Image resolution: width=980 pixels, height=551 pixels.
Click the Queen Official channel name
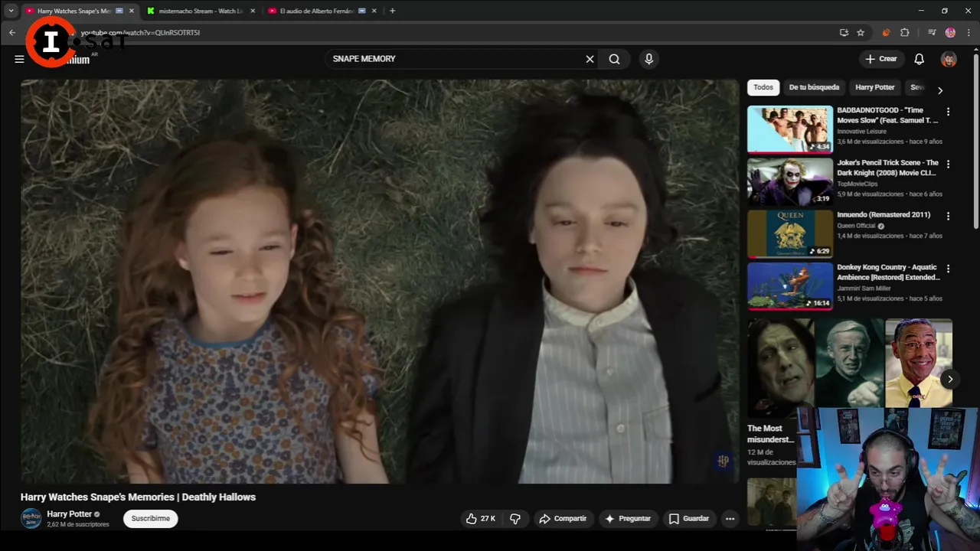point(856,227)
